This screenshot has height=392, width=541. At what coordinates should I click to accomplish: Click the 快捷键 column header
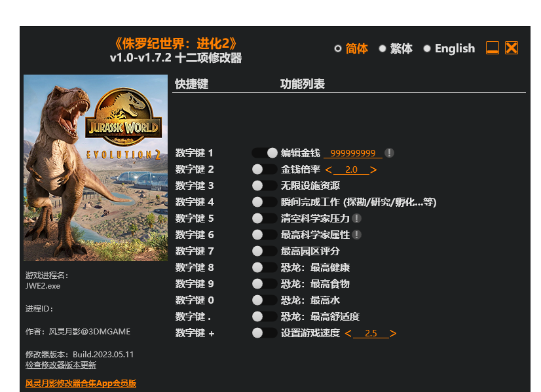(x=191, y=84)
